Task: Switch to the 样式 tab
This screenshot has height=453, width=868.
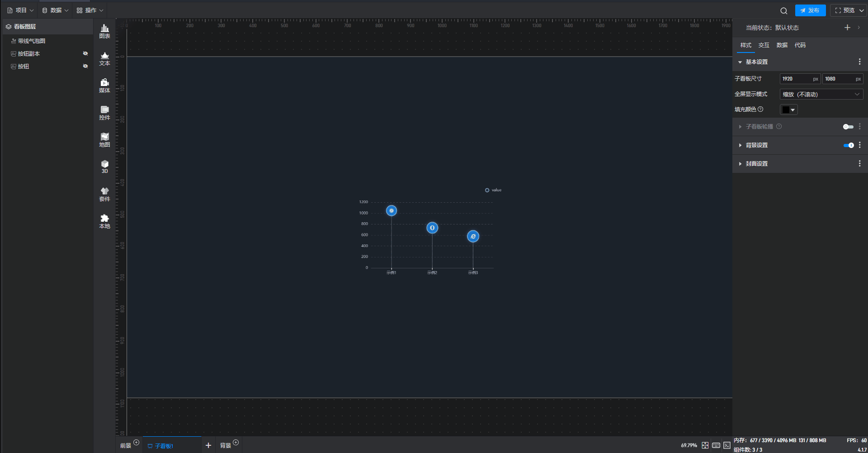Action: (x=746, y=45)
